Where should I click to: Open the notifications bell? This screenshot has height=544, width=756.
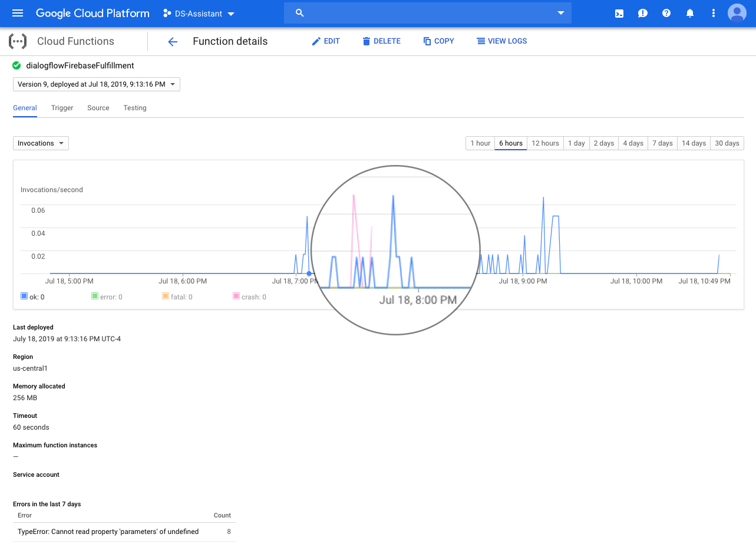coord(690,13)
